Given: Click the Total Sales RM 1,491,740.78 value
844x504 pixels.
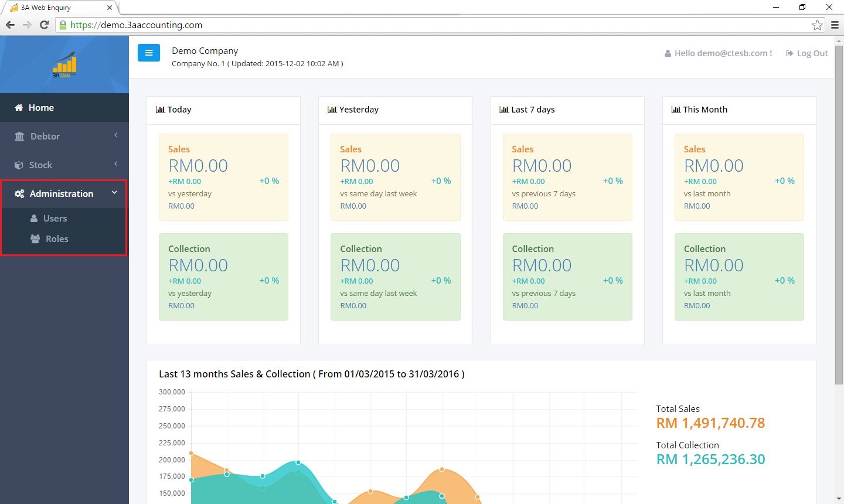Looking at the screenshot, I should tap(710, 423).
